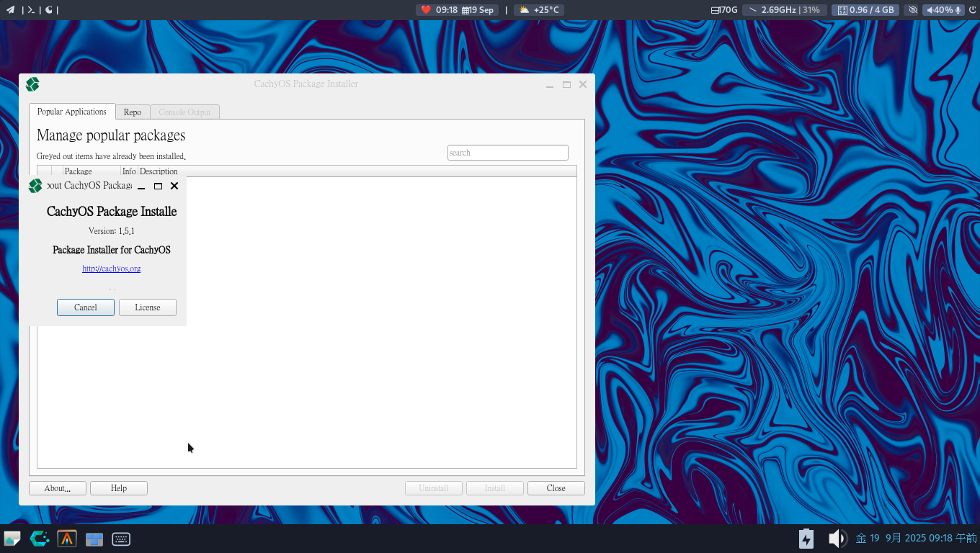Click the Close button at bottom right
Viewport: 980px width, 553px height.
556,488
